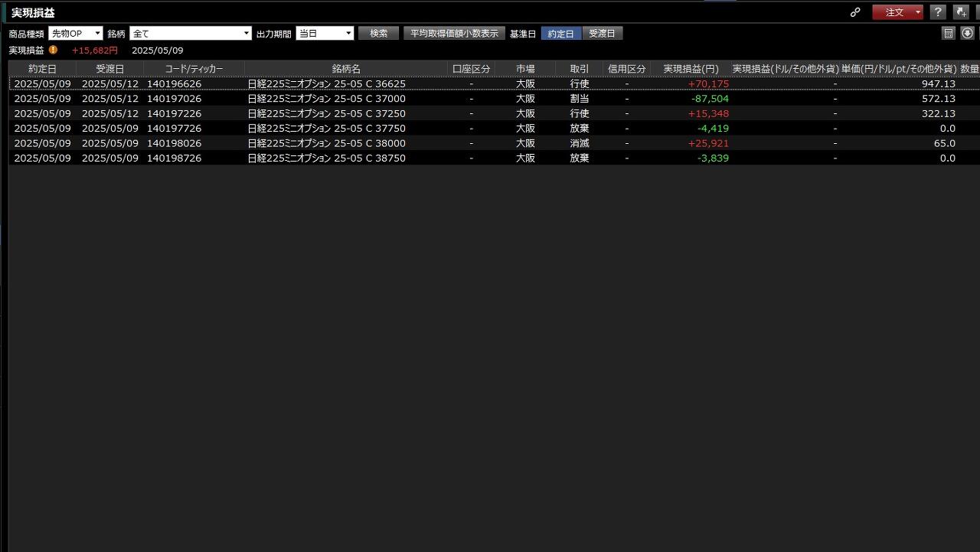Sort by the 銘柄名 column header
Screen dimensions: 980x552
tap(346, 69)
